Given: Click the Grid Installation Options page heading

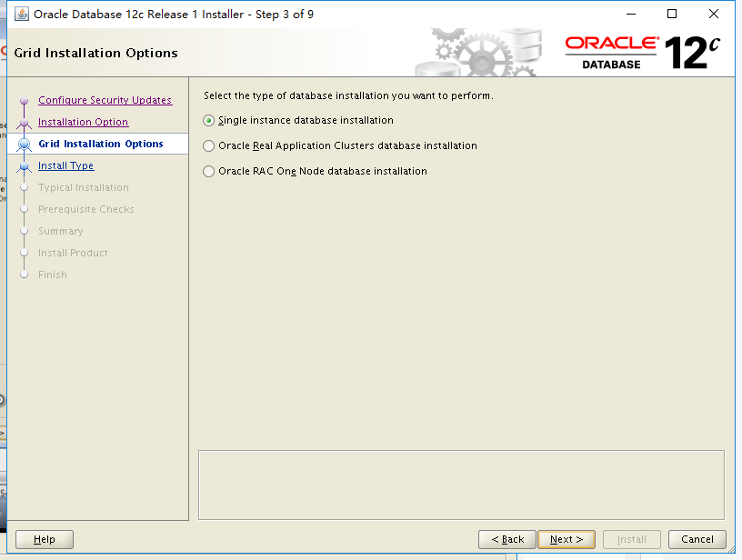Looking at the screenshot, I should click(96, 53).
